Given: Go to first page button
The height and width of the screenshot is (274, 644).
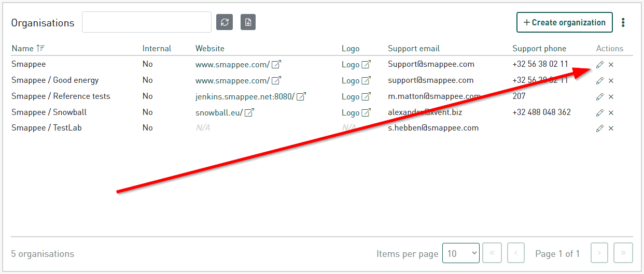Looking at the screenshot, I should click(492, 253).
